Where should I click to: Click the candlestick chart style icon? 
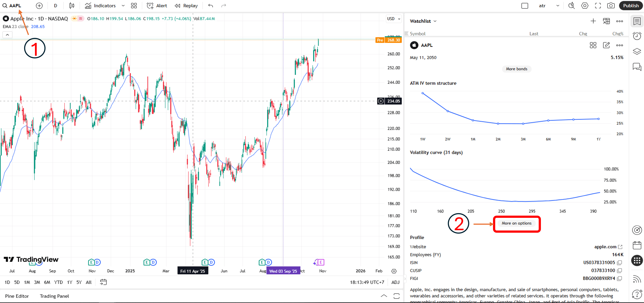[72, 5]
